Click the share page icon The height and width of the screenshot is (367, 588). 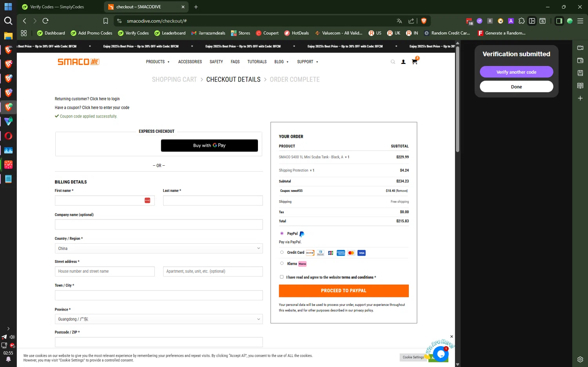click(x=411, y=21)
